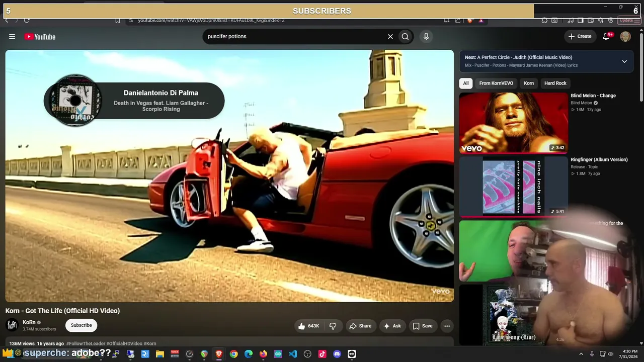Open the YouTube guide hamburger menu
644x362 pixels.
[12, 37]
